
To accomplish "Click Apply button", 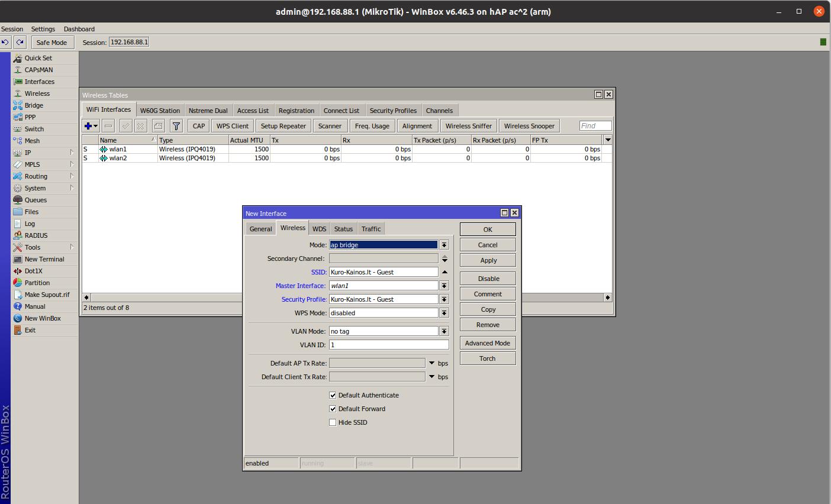I will (x=488, y=260).
